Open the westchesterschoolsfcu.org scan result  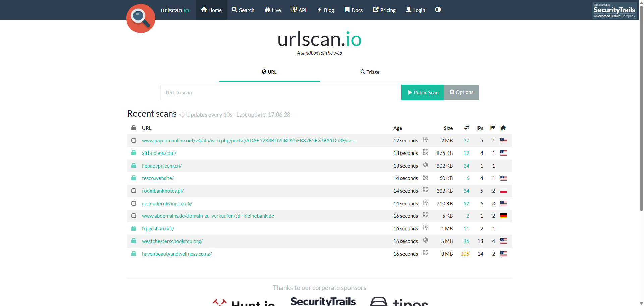tap(172, 241)
